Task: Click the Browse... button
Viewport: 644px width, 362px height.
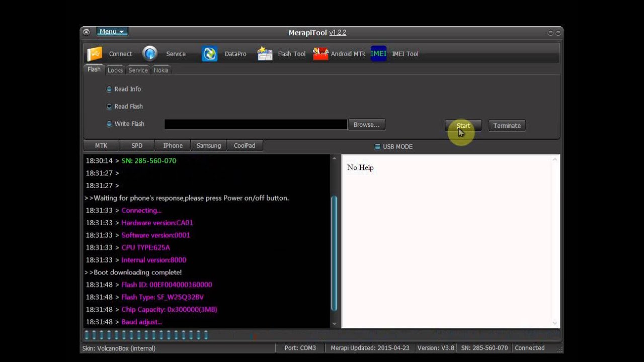Action: [366, 125]
